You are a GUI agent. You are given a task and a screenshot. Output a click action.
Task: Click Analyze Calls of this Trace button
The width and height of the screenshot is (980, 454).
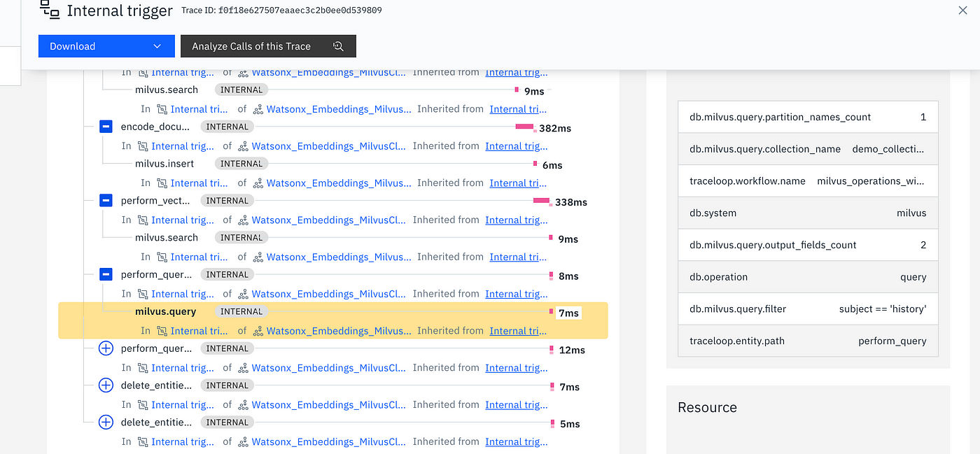click(268, 46)
